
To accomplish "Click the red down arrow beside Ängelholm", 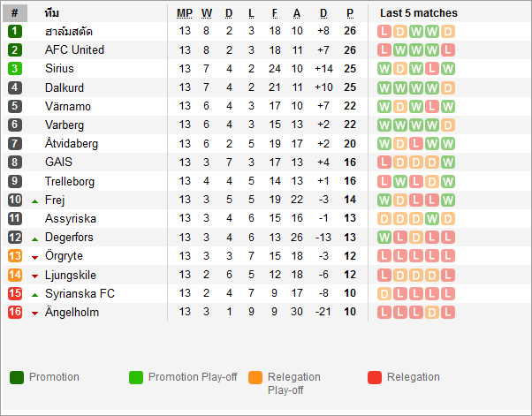I will click(x=34, y=314).
